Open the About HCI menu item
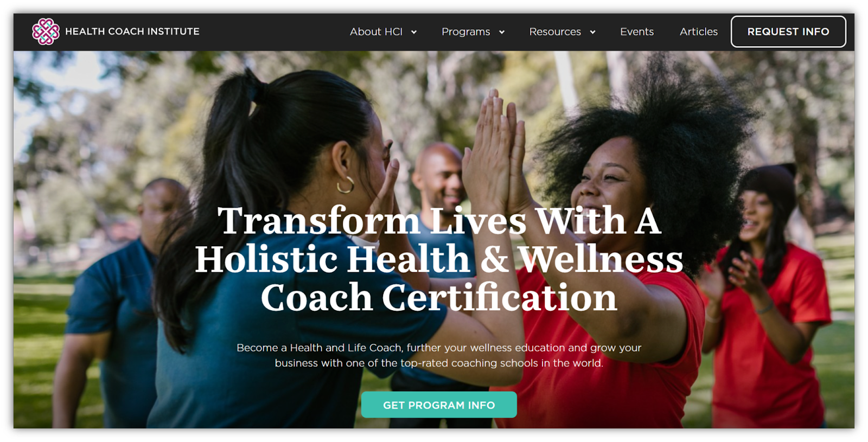Viewport: 868px width, 442px height. [376, 32]
